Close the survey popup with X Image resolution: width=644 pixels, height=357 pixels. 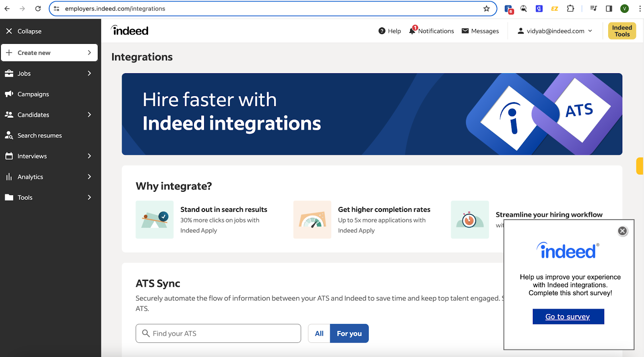pyautogui.click(x=623, y=231)
